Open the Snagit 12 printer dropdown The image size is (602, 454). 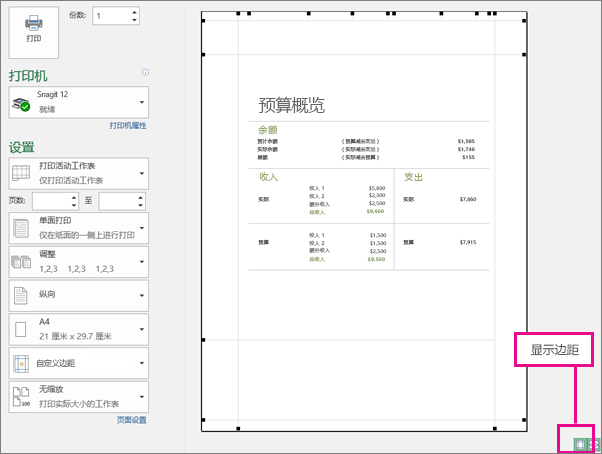click(x=79, y=102)
